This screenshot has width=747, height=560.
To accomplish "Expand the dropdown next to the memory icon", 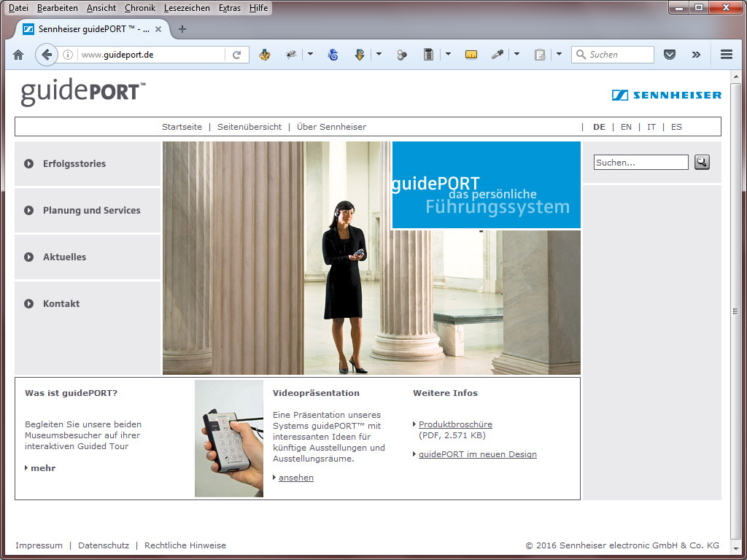I will click(448, 54).
